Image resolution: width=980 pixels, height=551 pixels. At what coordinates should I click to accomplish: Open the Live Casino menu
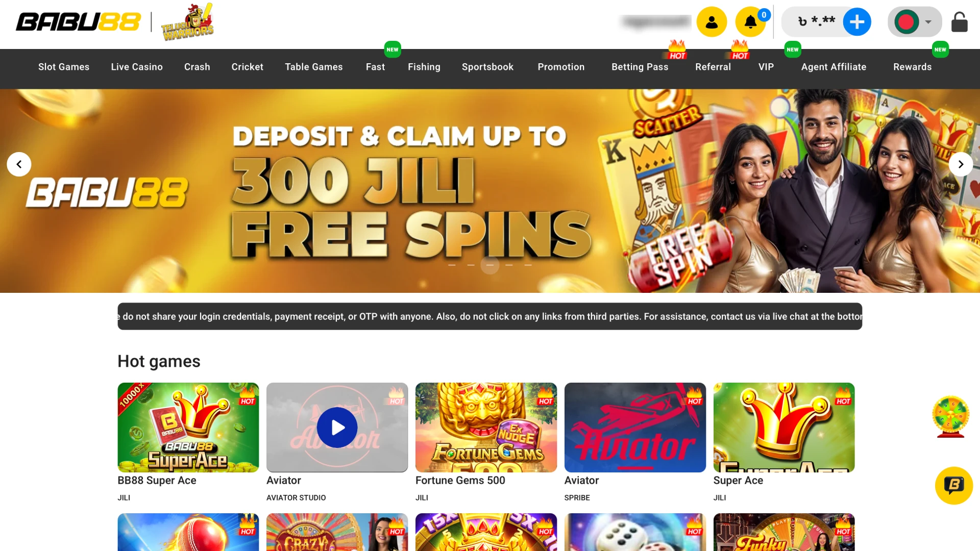(x=137, y=67)
